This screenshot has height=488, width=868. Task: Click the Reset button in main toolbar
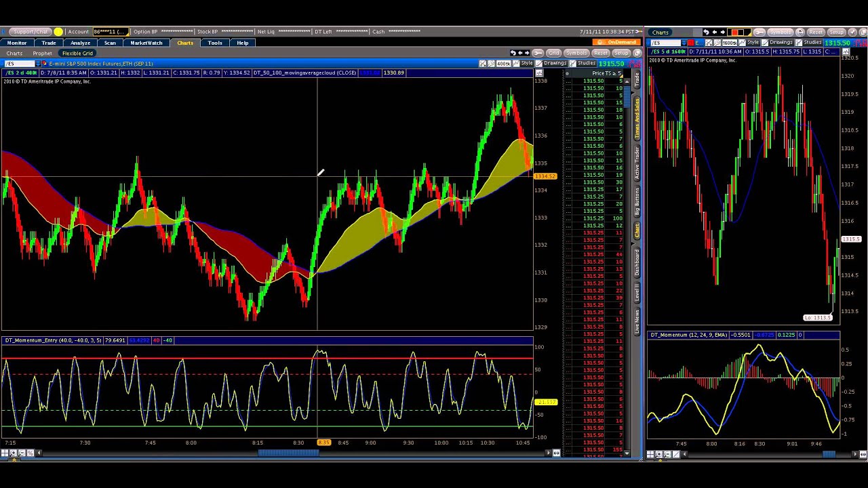[601, 53]
